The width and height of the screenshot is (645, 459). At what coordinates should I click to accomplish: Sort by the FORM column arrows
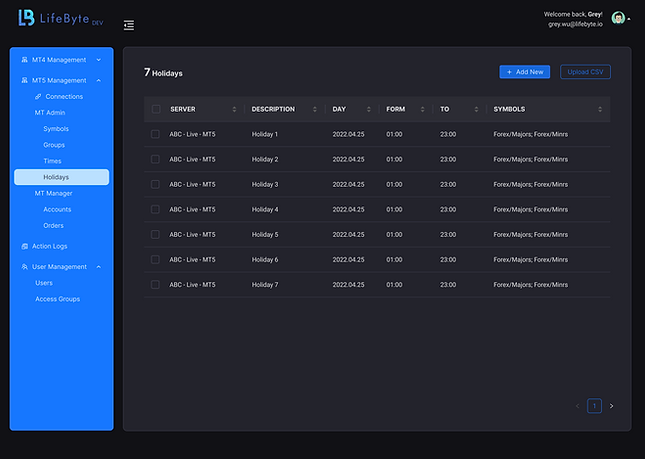422,109
